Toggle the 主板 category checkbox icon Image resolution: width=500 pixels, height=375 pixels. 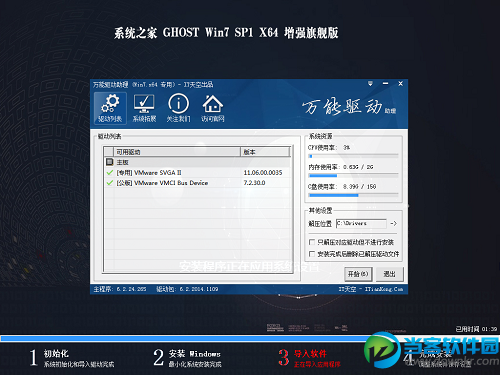pos(109,162)
